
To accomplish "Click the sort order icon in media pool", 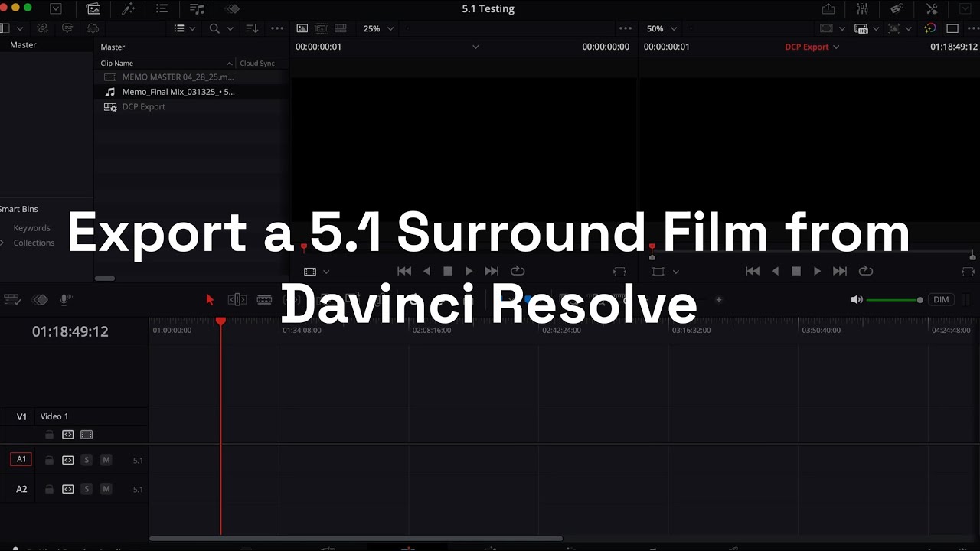I will 252,28.
